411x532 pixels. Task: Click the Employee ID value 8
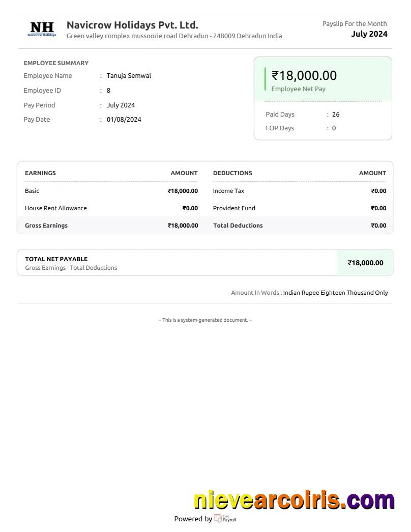click(108, 91)
